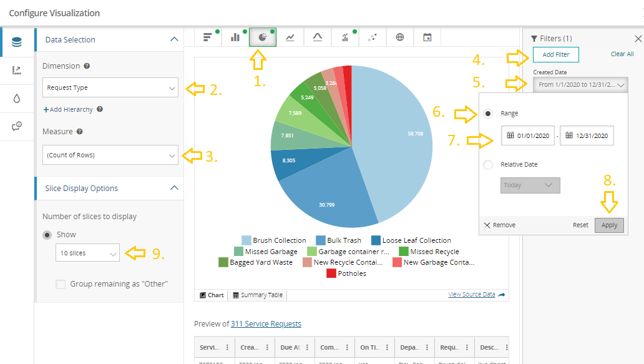The width and height of the screenshot is (644, 364).
Task: Select the combo chart type icon
Action: click(345, 37)
